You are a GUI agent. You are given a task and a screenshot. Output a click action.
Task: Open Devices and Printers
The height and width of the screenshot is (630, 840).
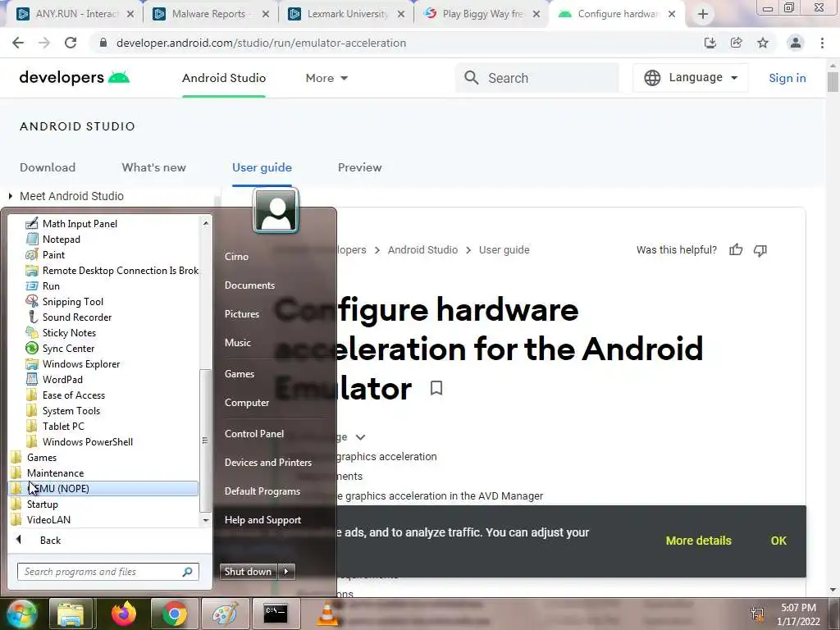268,463
